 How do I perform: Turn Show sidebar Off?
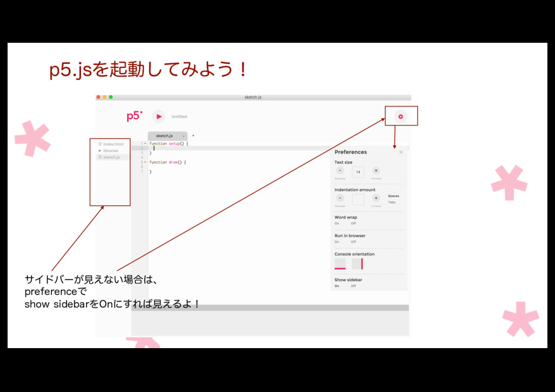click(353, 286)
